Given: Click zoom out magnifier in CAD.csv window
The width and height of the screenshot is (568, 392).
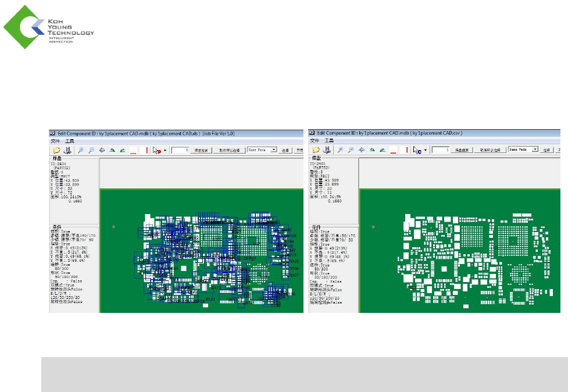Looking at the screenshot, I should [x=351, y=149].
